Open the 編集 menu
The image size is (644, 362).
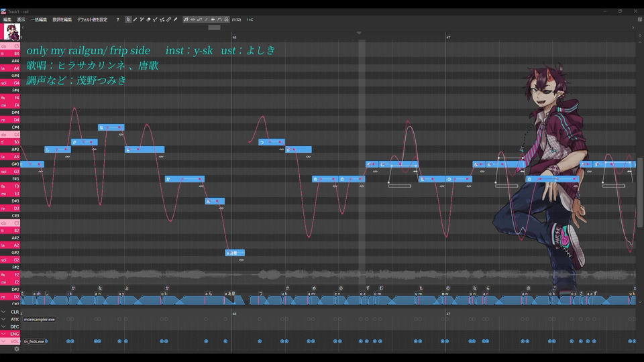[7, 19]
